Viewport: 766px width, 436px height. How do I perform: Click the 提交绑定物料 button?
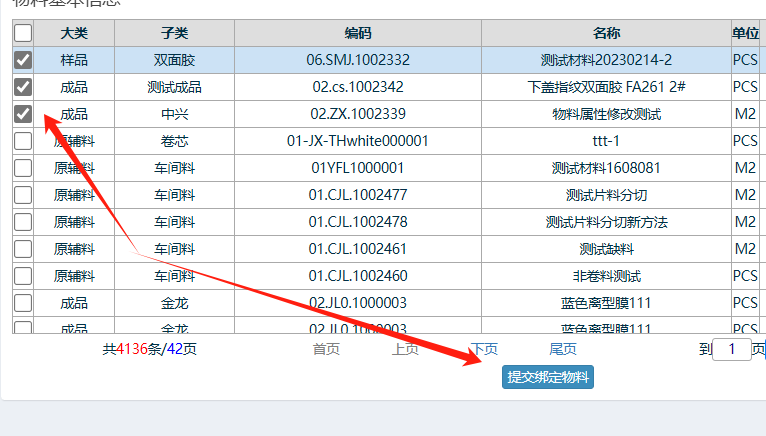point(548,377)
